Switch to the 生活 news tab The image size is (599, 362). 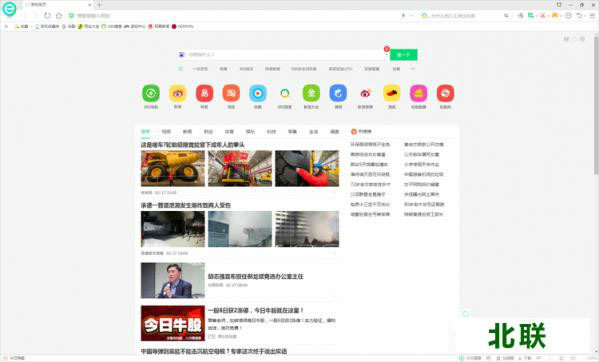pos(313,131)
